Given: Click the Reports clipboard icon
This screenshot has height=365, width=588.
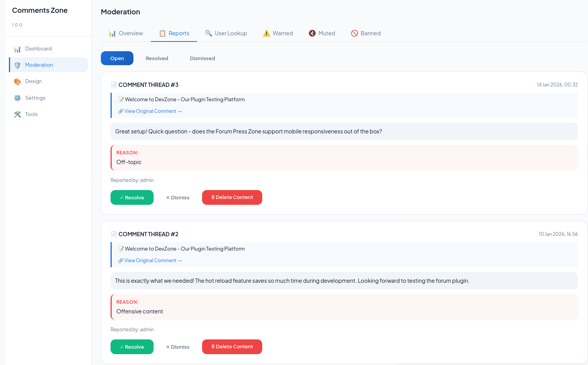Looking at the screenshot, I should [163, 33].
